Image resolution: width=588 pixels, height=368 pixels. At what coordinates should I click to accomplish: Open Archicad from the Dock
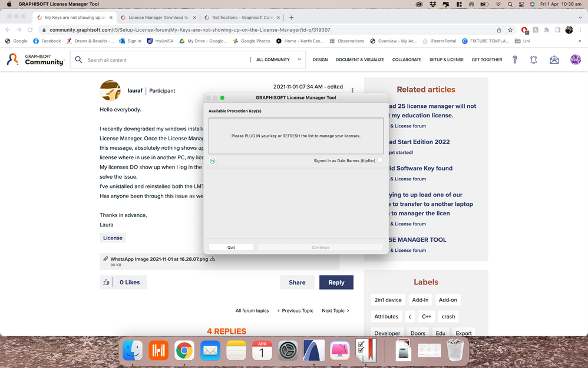click(x=314, y=350)
